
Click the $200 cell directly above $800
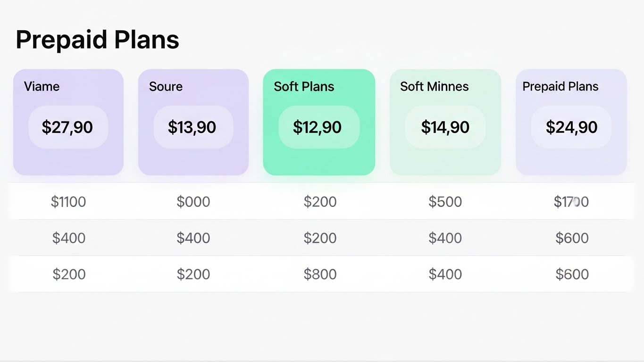pos(320,238)
